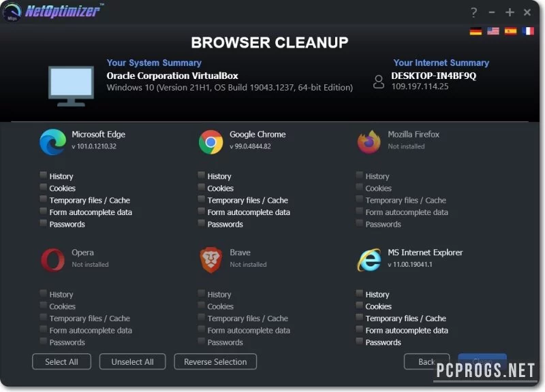Click 'Not installed' under Opera
The width and height of the screenshot is (545, 392).
(90, 265)
